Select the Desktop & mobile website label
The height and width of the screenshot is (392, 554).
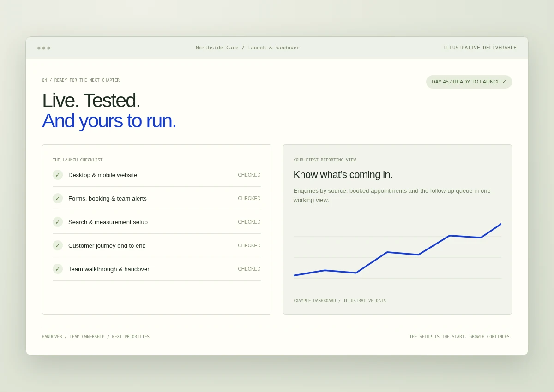click(x=103, y=175)
